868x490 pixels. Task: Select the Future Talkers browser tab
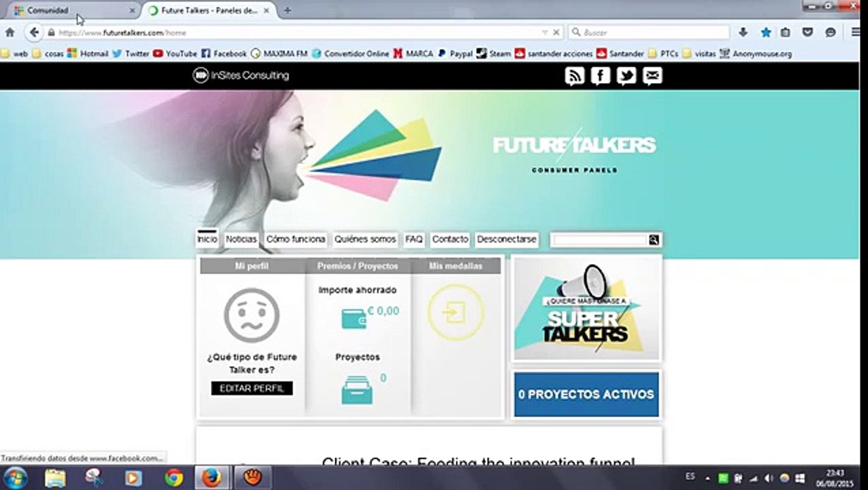(x=209, y=10)
